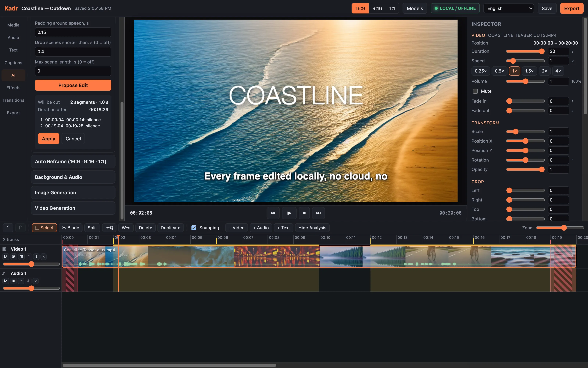Open the Transitions sidebar tab
This screenshot has width=588, height=368.
click(13, 100)
